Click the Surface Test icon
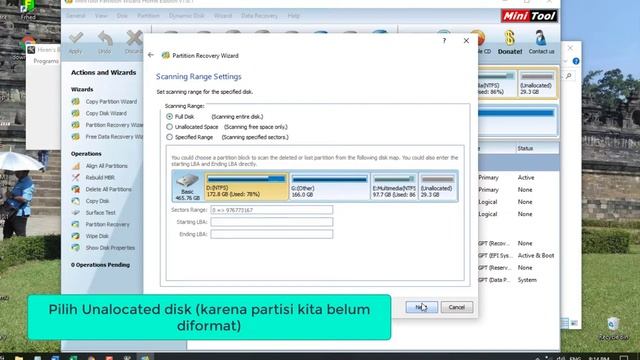 76,213
